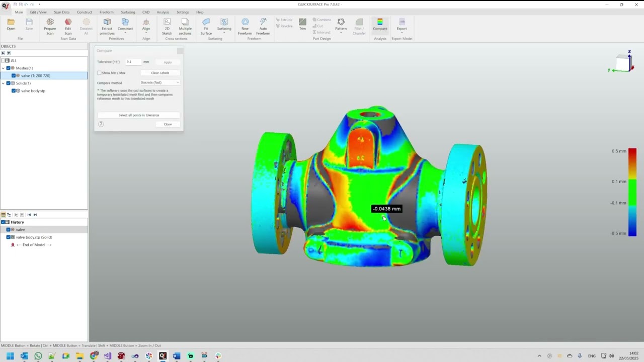Close the Compare dialog via Close button
Image resolution: width=644 pixels, height=362 pixels.
pos(168,124)
